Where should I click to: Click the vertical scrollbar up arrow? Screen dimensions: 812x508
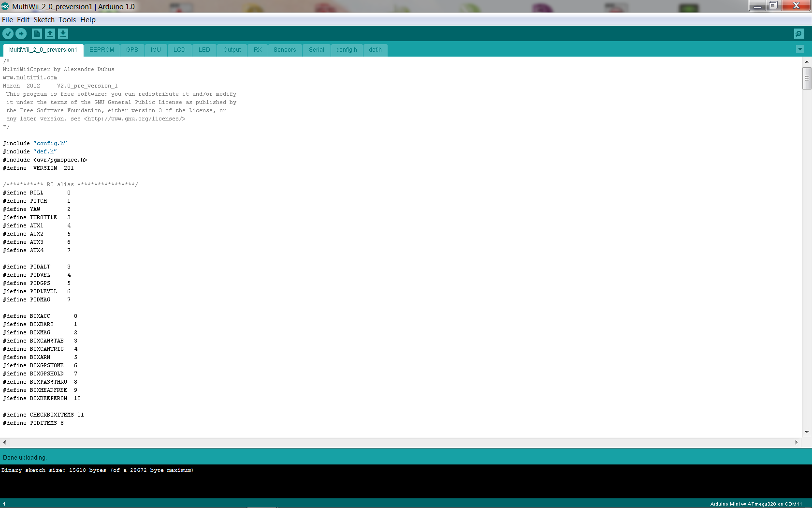(807, 61)
